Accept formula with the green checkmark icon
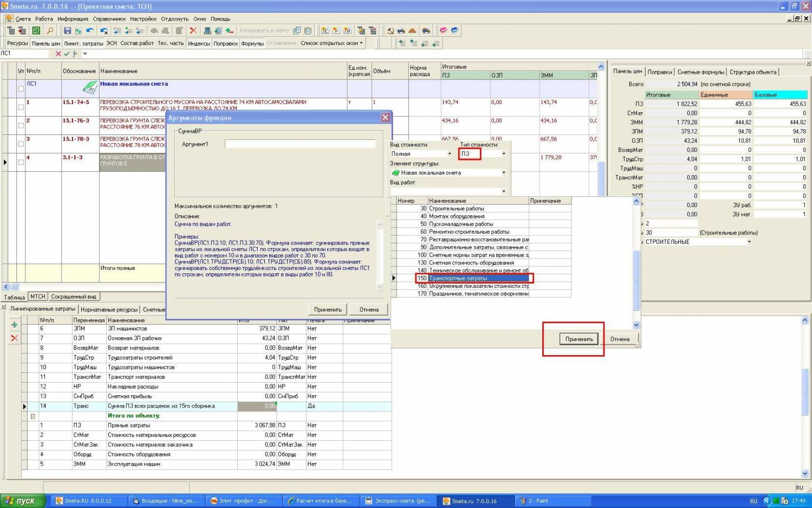Screen dimensions: 812x508 67,54
